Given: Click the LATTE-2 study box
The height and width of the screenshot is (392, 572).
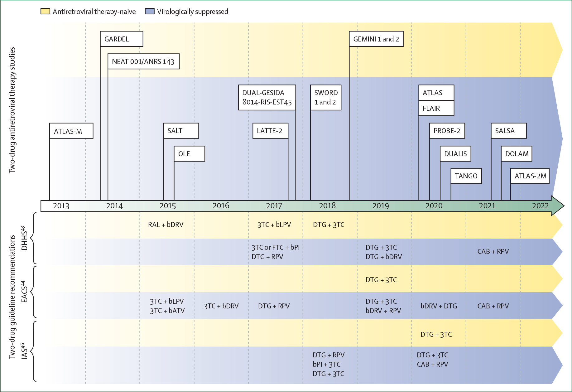Looking at the screenshot, I should pos(270,131).
